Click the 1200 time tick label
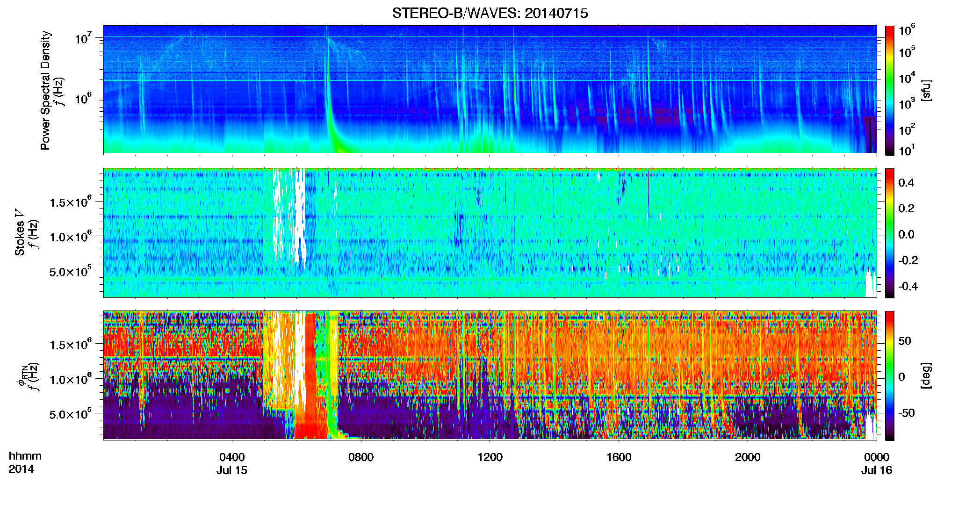 (x=490, y=457)
